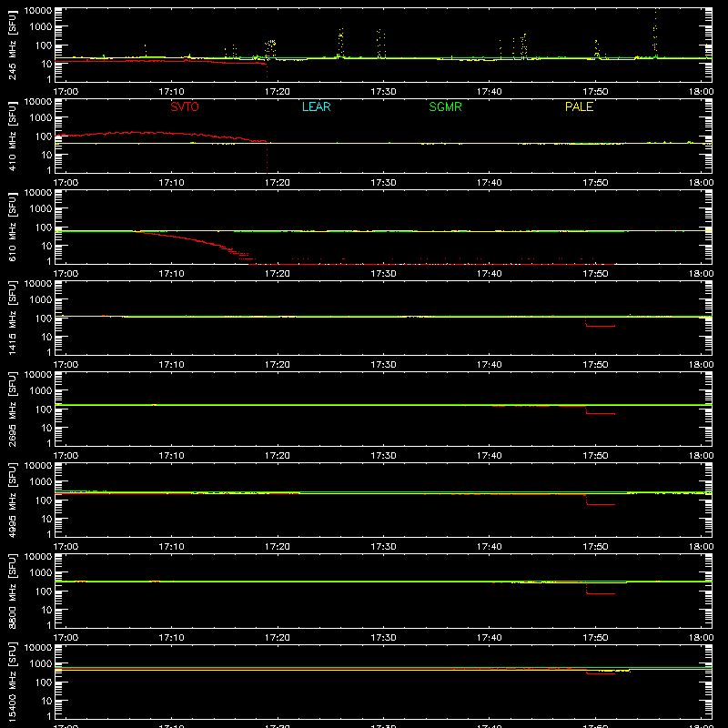Click 17:30 tick label under 245 MHz plot
Viewport: 728px width, 728px height.
coord(383,92)
